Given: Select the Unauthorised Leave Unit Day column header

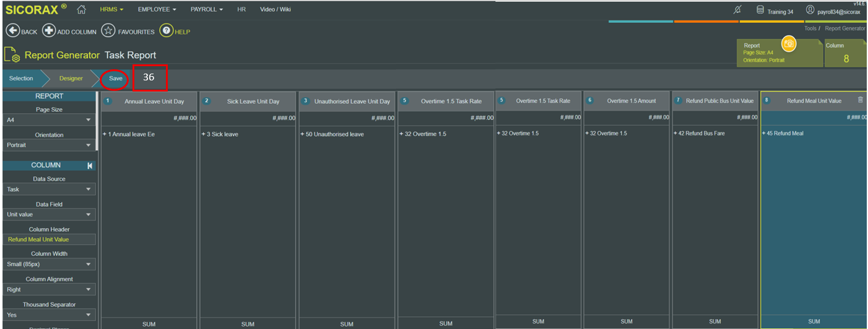Looking at the screenshot, I should [x=347, y=101].
